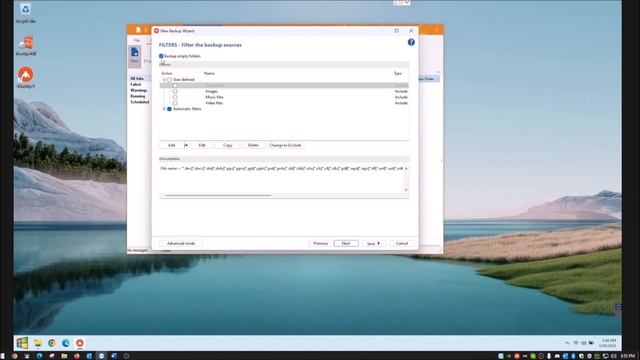Select All Jobs in the main window sidebar
640x360 pixels.
click(x=137, y=78)
